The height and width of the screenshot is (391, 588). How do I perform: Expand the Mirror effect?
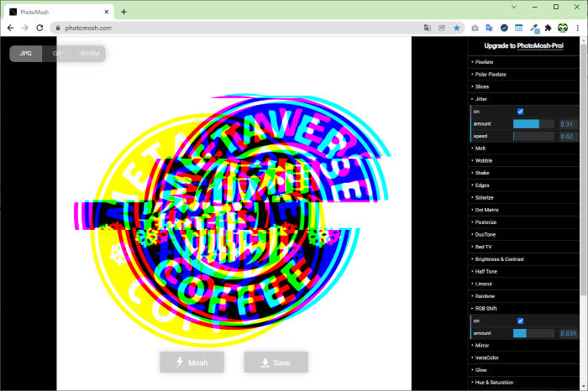pyautogui.click(x=524, y=346)
